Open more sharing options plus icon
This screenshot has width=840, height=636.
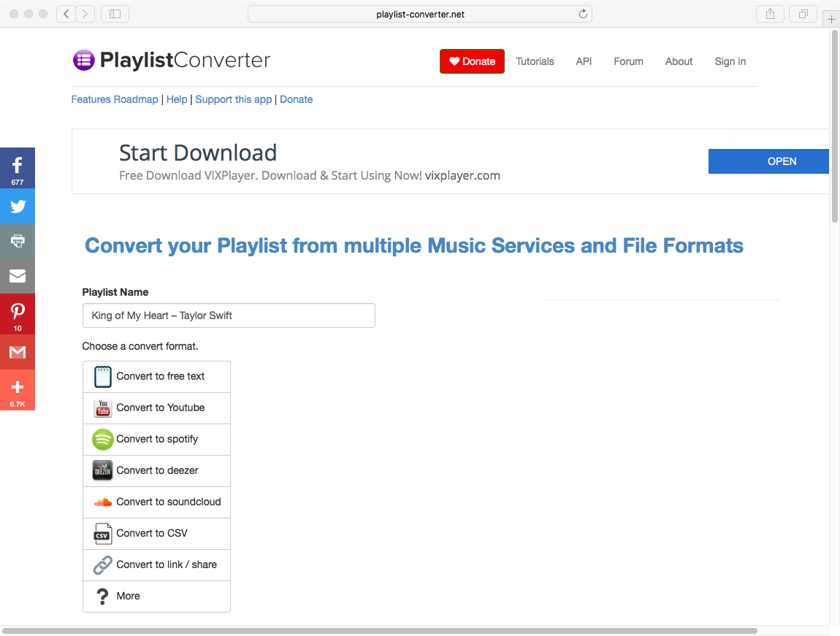click(x=17, y=390)
